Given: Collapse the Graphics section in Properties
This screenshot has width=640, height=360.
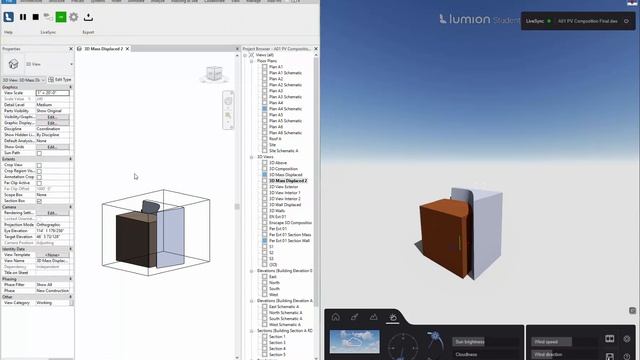Looking at the screenshot, I should (70, 87).
